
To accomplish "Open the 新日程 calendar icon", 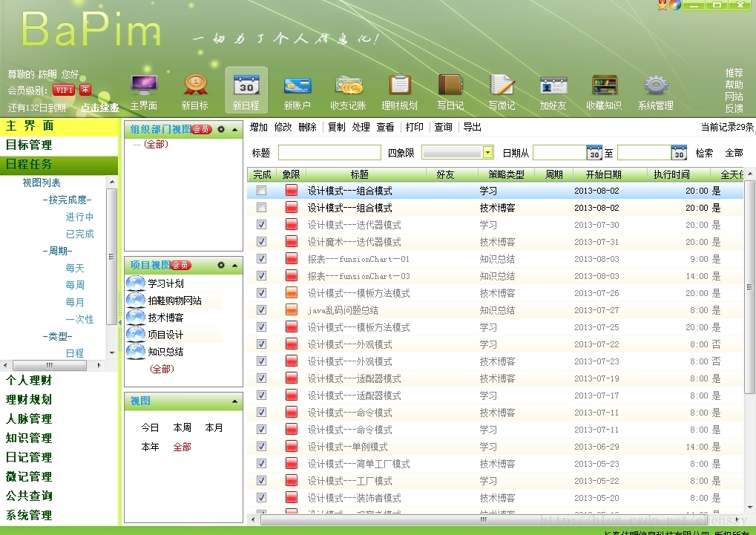I will click(x=246, y=85).
